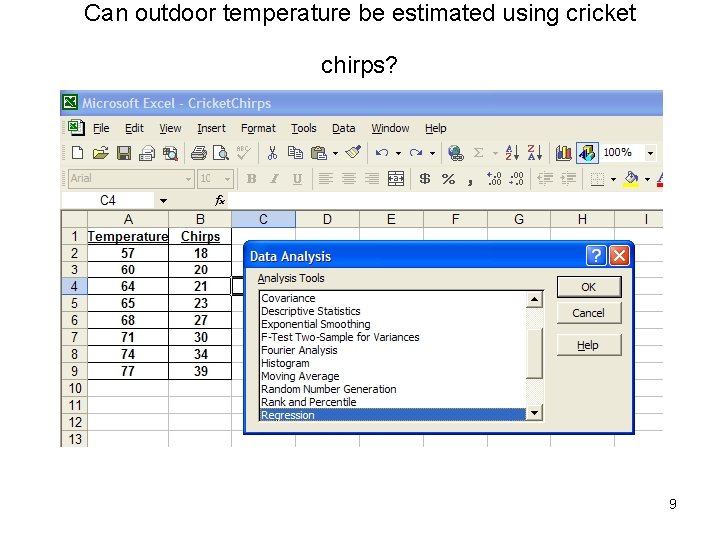Image resolution: width=720 pixels, height=540 pixels.
Task: Open Print Preview icon
Action: [221, 153]
